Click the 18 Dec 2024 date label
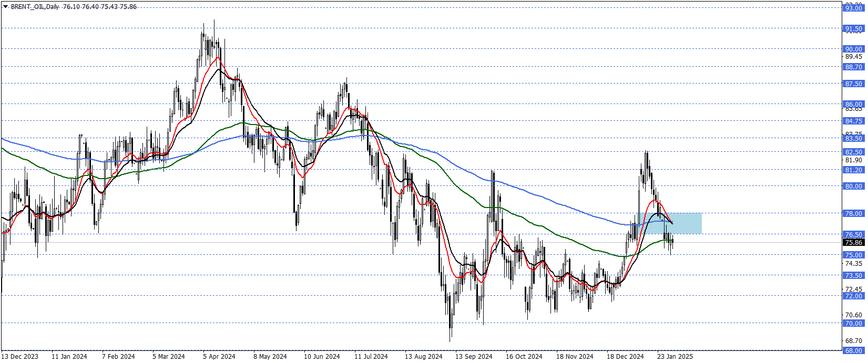 click(x=625, y=356)
